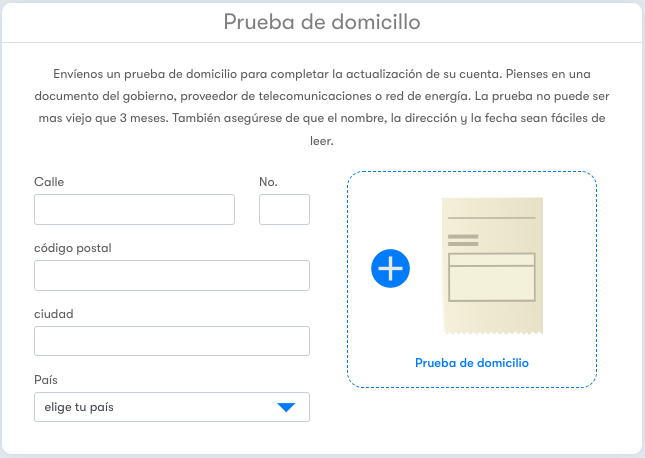Click the 'Prueba de domicillo' header title
The width and height of the screenshot is (645, 458).
tap(322, 22)
